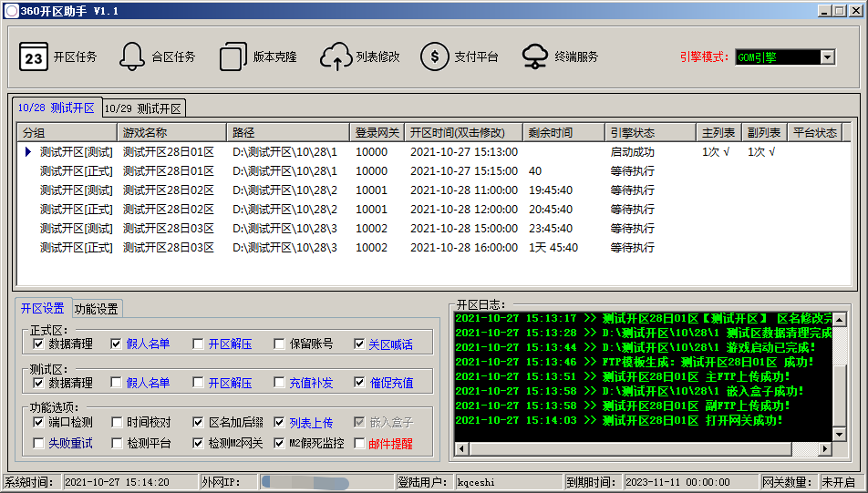868x493 pixels.
Task: Click the 路径 column header
Action: click(x=288, y=133)
